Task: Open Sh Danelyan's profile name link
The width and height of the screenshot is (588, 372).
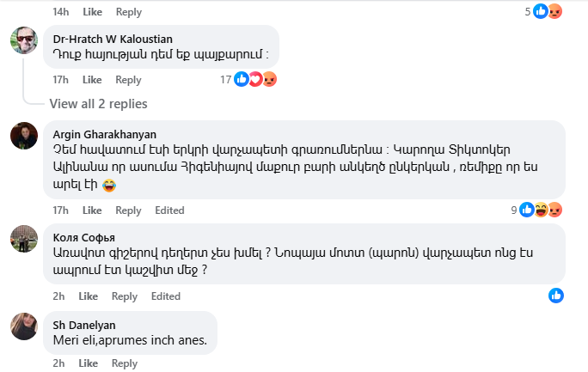Action: tap(84, 325)
